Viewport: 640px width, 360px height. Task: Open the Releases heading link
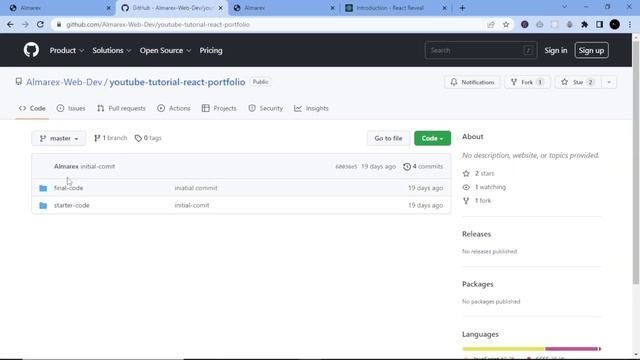pos(476,234)
